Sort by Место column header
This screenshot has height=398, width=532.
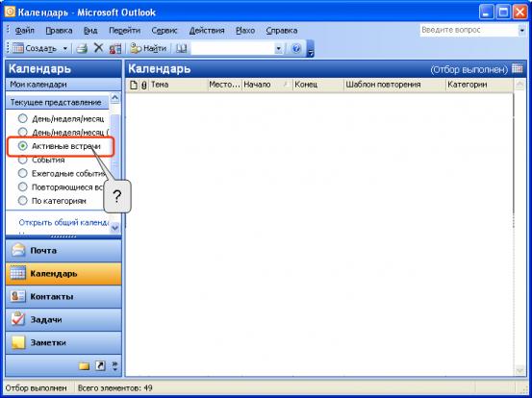224,85
